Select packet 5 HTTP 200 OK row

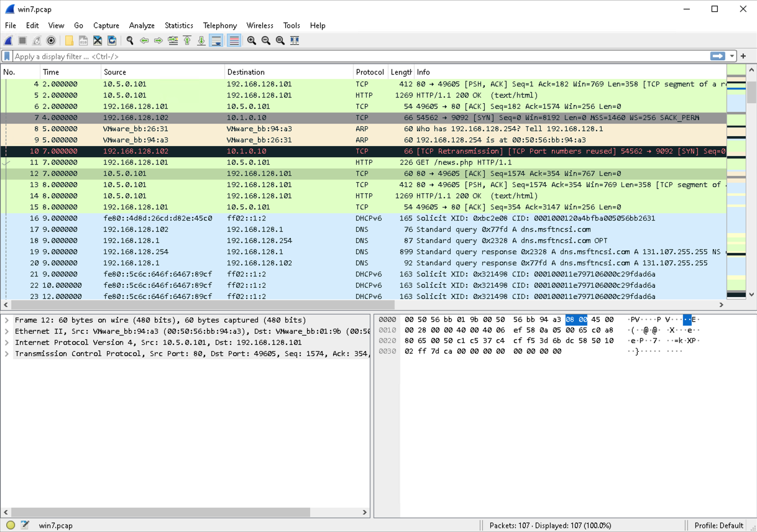pos(363,95)
